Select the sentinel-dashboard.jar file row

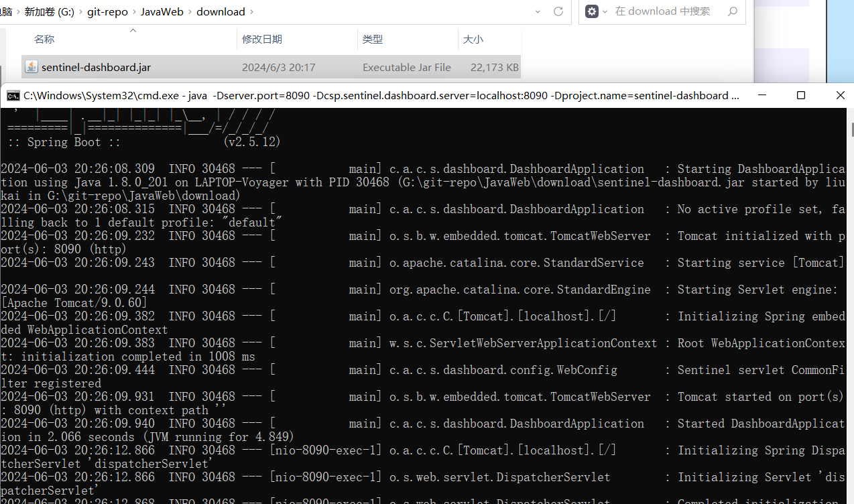point(271,67)
